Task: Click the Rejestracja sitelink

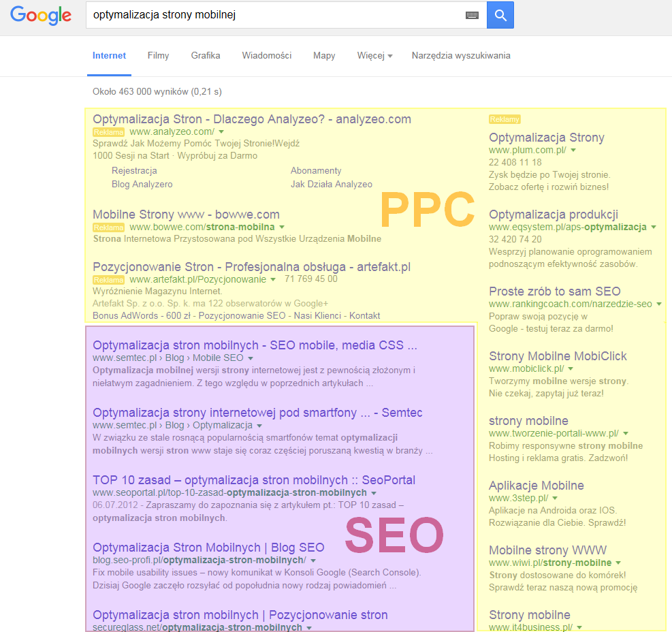Action: coord(134,170)
